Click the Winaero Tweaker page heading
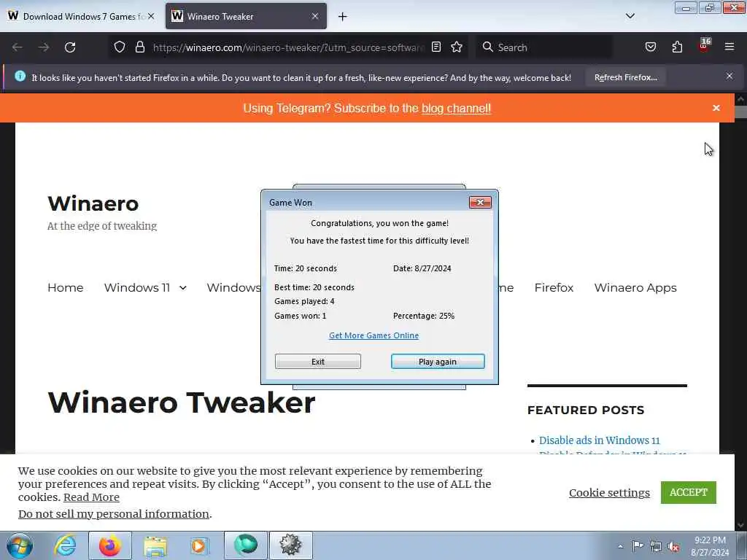This screenshot has height=560, width=747. (x=181, y=402)
